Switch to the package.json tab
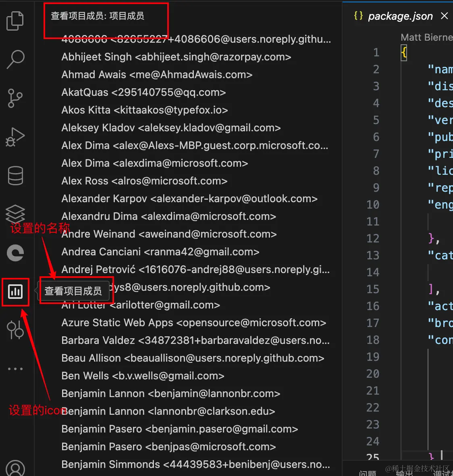The width and height of the screenshot is (453, 476). (400, 16)
